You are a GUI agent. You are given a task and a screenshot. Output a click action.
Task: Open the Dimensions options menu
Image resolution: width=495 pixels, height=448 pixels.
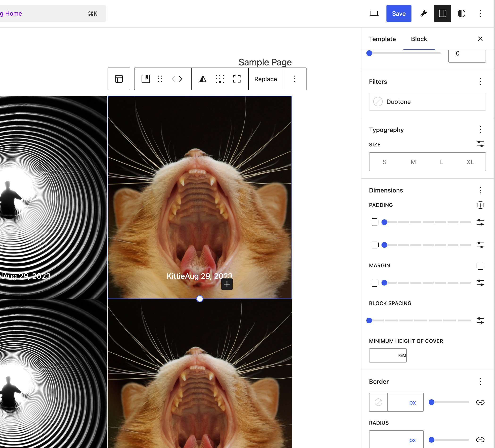click(x=480, y=190)
